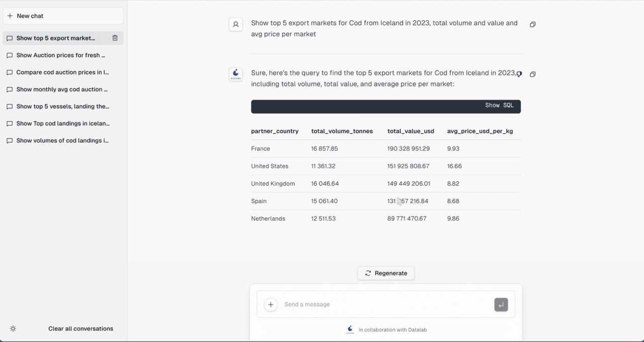
Task: Focus the 'Send a message' input field
Action: [x=386, y=304]
